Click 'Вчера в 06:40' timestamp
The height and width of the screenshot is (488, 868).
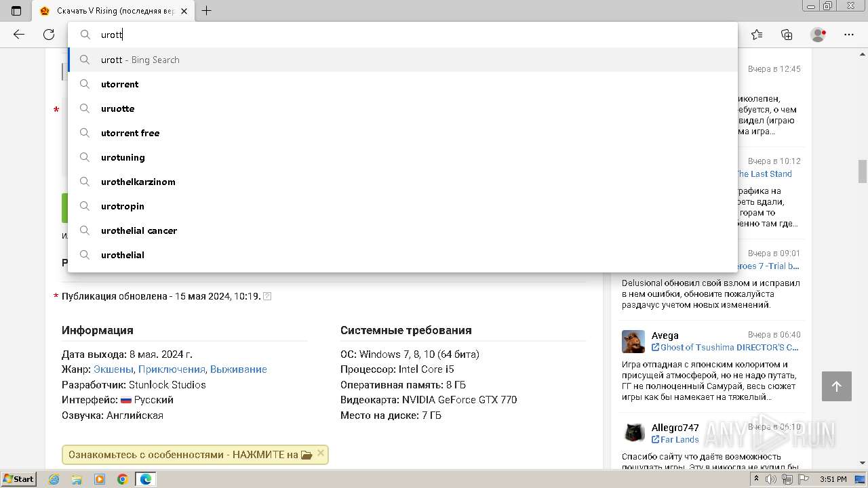774,335
